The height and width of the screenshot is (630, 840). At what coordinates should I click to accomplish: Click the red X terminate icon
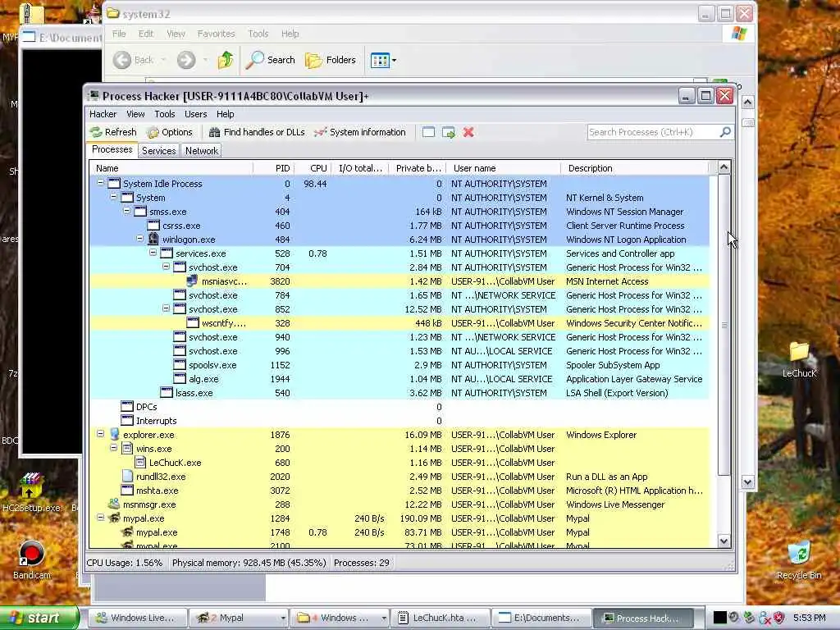pos(468,132)
